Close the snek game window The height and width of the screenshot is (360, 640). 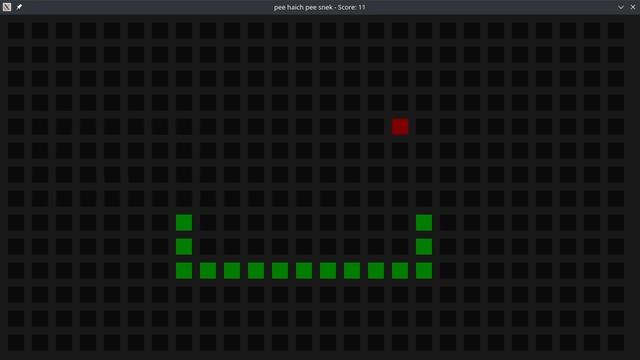click(x=633, y=7)
